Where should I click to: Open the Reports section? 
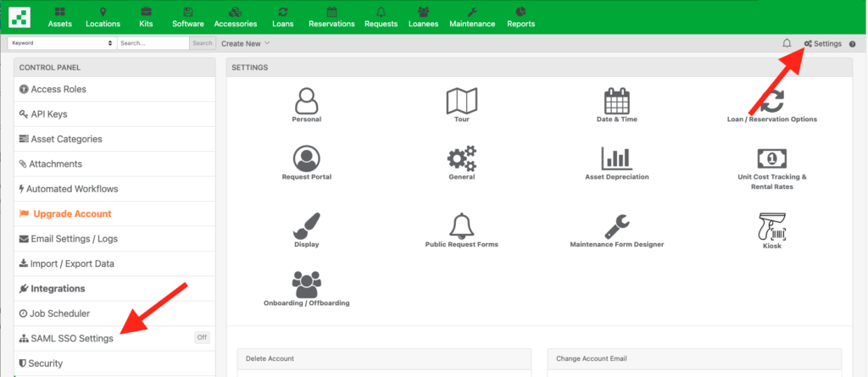click(521, 17)
